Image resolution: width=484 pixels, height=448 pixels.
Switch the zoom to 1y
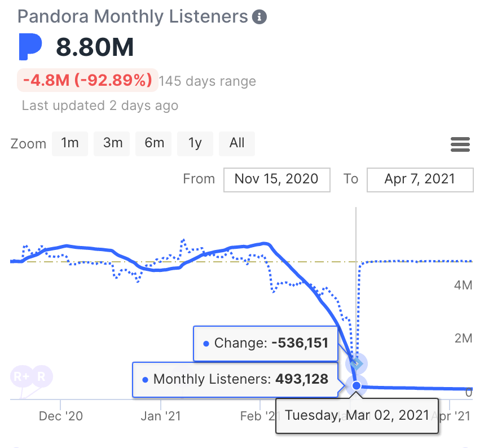click(195, 143)
